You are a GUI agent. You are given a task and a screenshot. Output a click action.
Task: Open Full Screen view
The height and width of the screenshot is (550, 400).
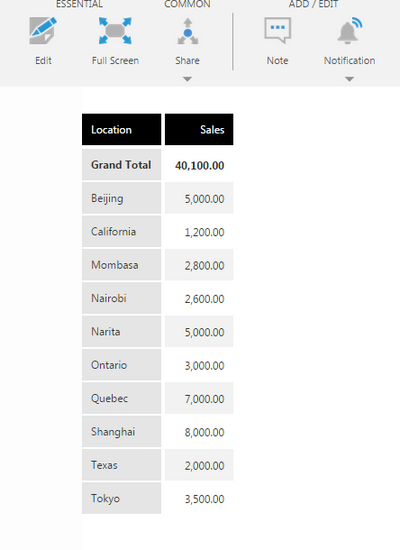coord(115,31)
